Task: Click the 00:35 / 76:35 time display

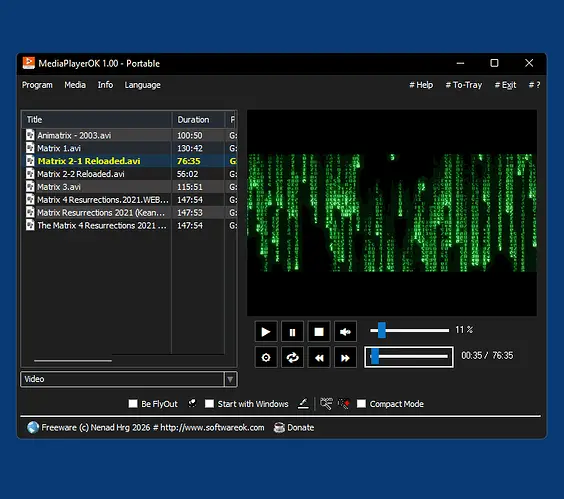Action: tap(487, 355)
